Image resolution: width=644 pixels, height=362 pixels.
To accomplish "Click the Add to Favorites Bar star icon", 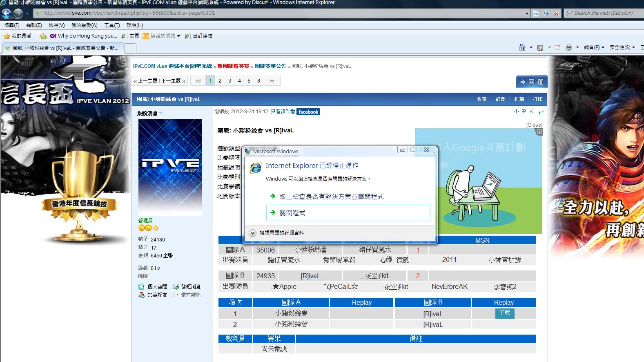I will coord(43,36).
